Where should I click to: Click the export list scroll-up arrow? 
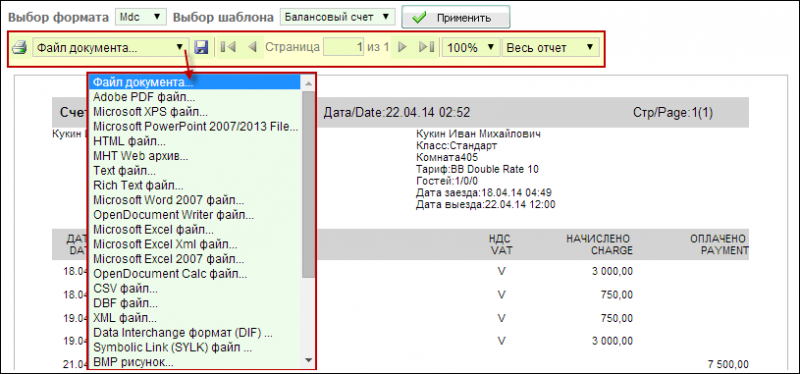(308, 83)
